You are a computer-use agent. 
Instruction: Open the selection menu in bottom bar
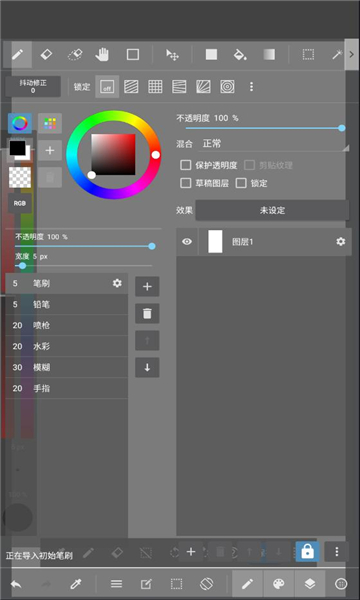click(176, 584)
